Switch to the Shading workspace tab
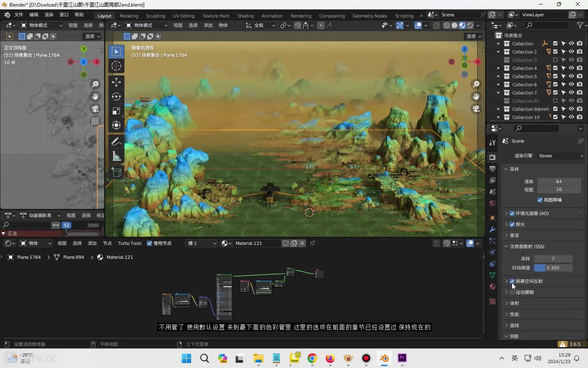This screenshot has height=368, width=588. pyautogui.click(x=245, y=16)
